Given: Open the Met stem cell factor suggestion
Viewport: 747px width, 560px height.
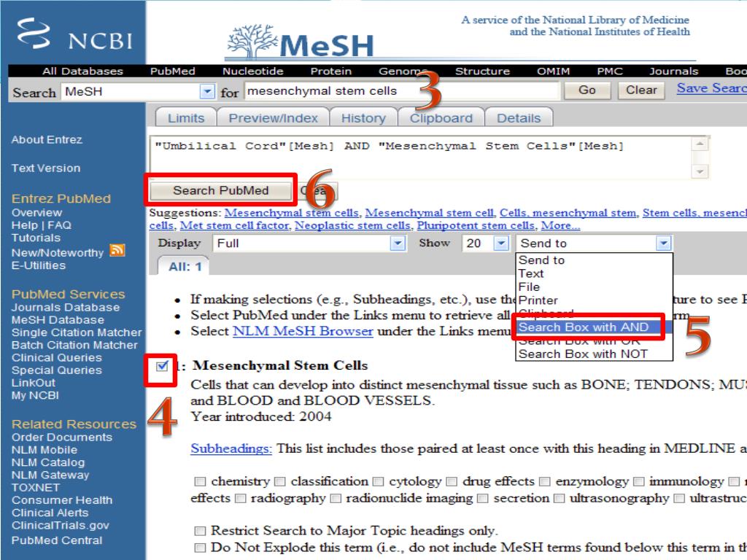Looking at the screenshot, I should coord(234,225).
